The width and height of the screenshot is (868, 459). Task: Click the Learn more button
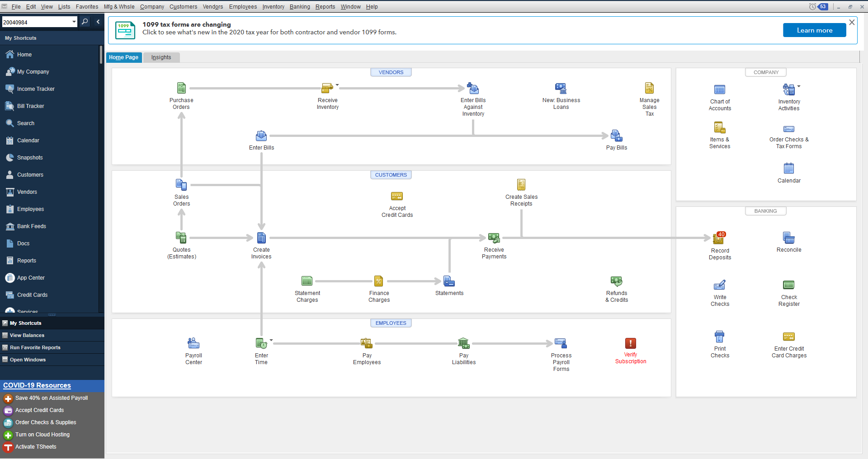click(814, 30)
